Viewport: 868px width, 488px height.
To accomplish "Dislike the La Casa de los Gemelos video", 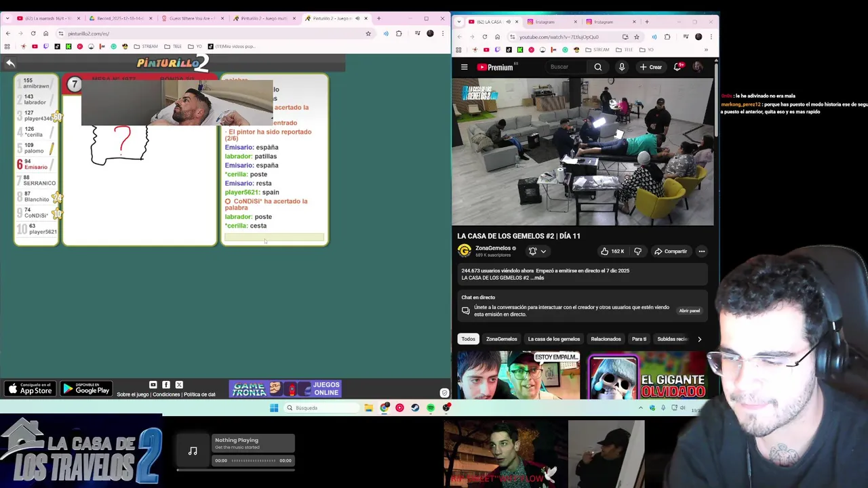I will (637, 251).
